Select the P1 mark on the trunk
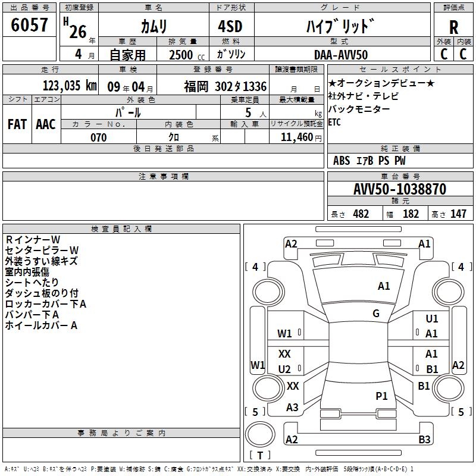Image resolution: width=476 pixels, height=476 pixels. [381, 396]
